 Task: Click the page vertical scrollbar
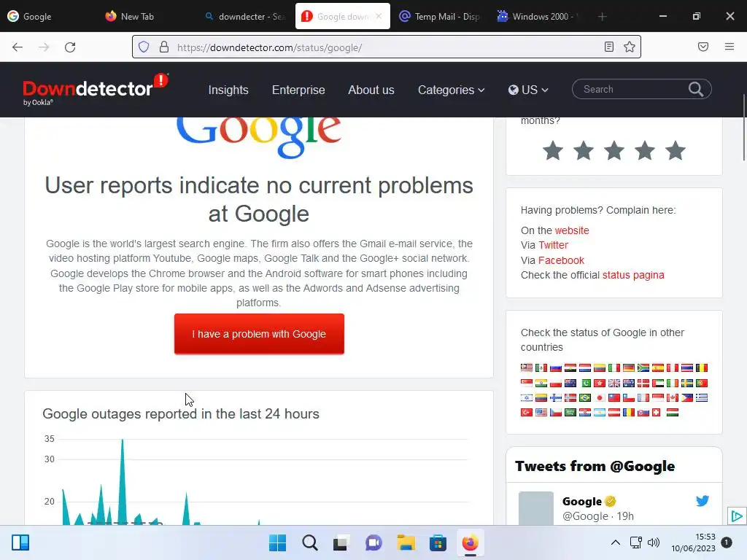743,128
